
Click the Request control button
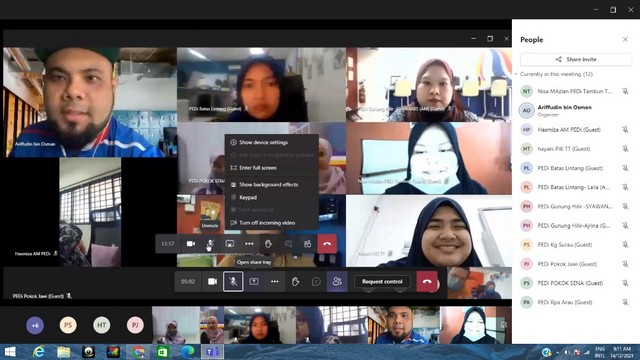click(382, 282)
